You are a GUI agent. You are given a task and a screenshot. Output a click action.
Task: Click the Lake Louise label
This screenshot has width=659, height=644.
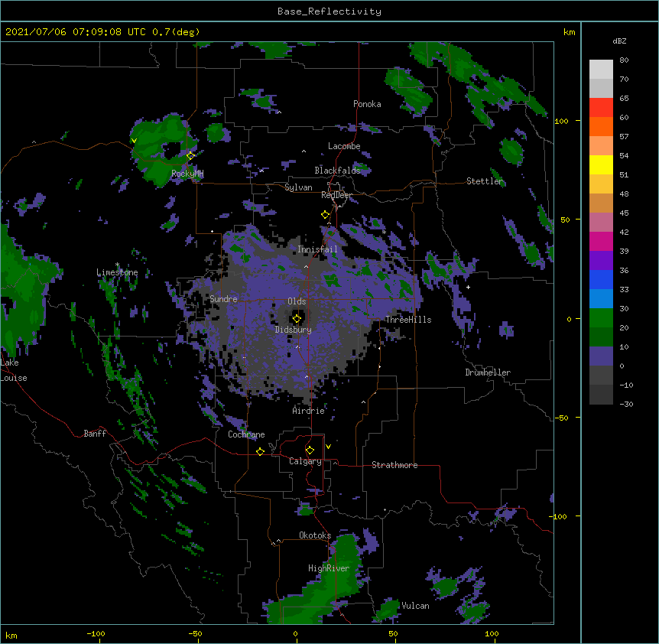pyautogui.click(x=14, y=370)
